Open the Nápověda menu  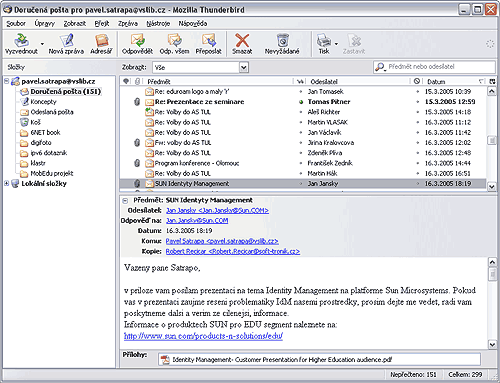(193, 23)
